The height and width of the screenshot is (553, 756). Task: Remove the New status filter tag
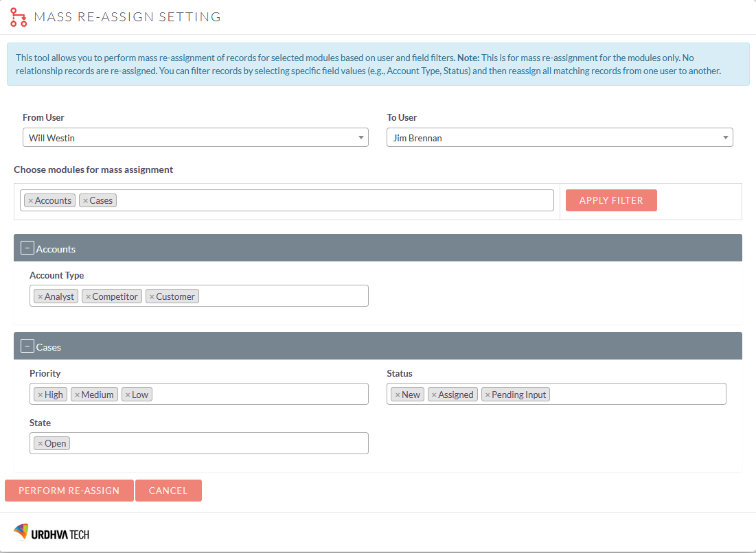397,394
